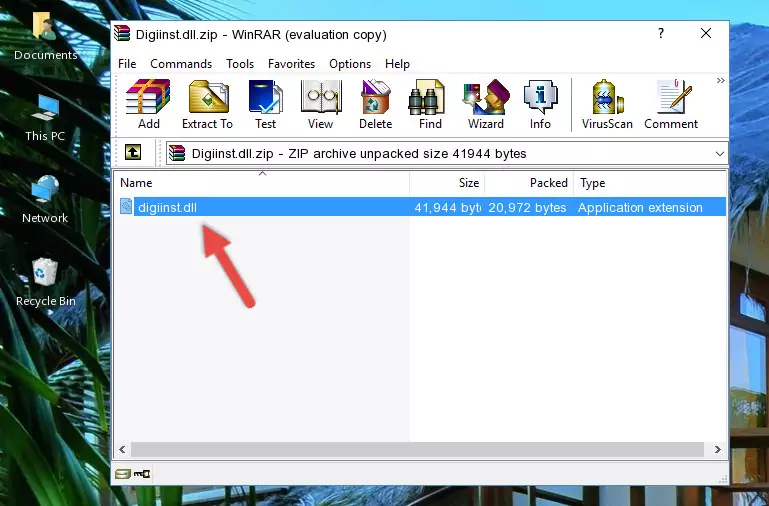Open the Options menu
Screen dimensions: 769x506
pyautogui.click(x=350, y=64)
